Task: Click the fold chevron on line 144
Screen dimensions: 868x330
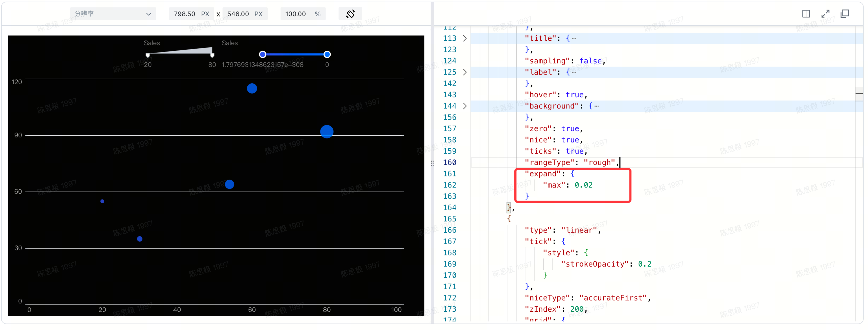Action: click(x=465, y=106)
